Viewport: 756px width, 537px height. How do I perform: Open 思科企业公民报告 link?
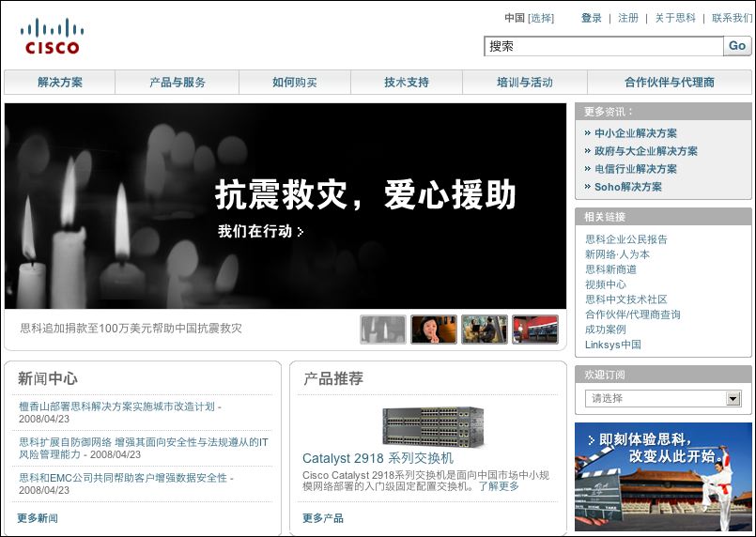625,239
